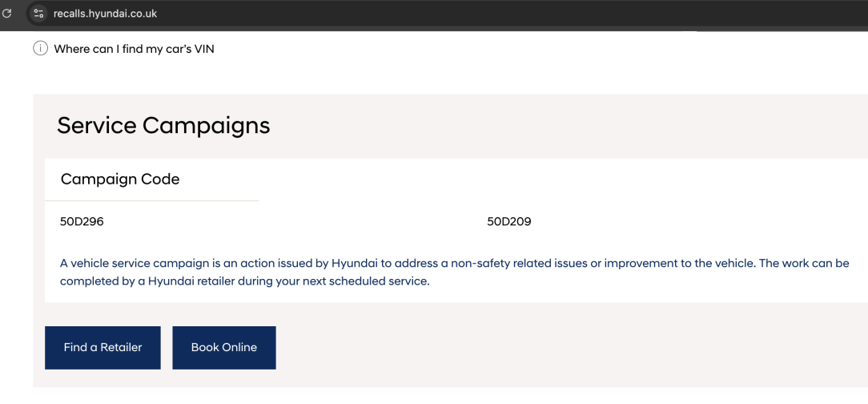The height and width of the screenshot is (404, 868).
Task: Click the browser reload page icon
Action: [x=8, y=9]
